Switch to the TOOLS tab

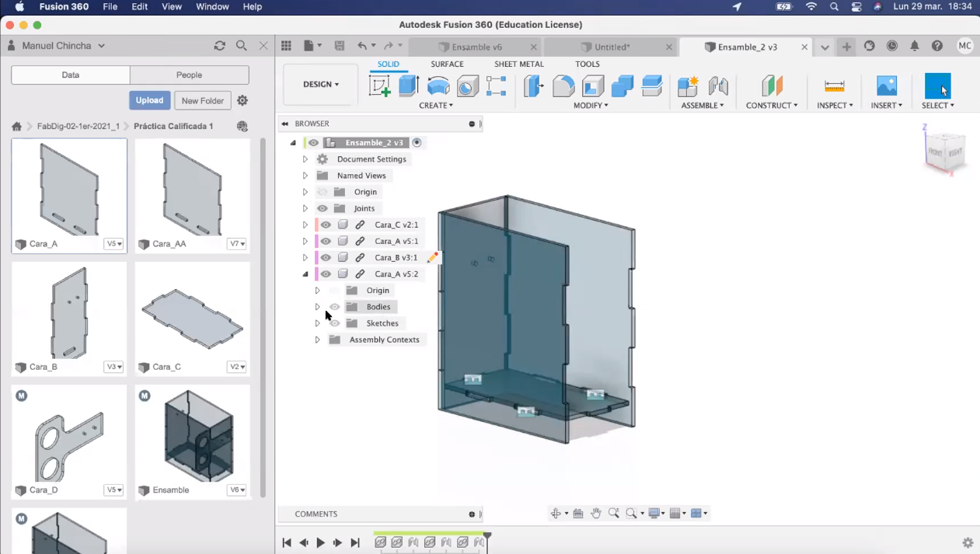588,64
